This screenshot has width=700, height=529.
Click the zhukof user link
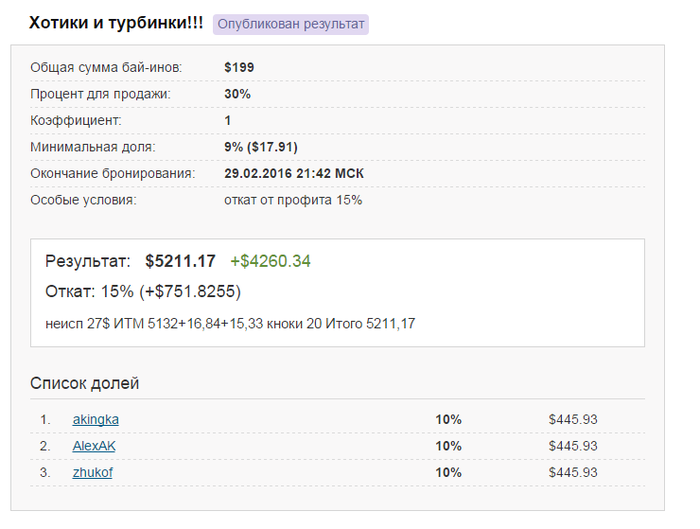[92, 472]
